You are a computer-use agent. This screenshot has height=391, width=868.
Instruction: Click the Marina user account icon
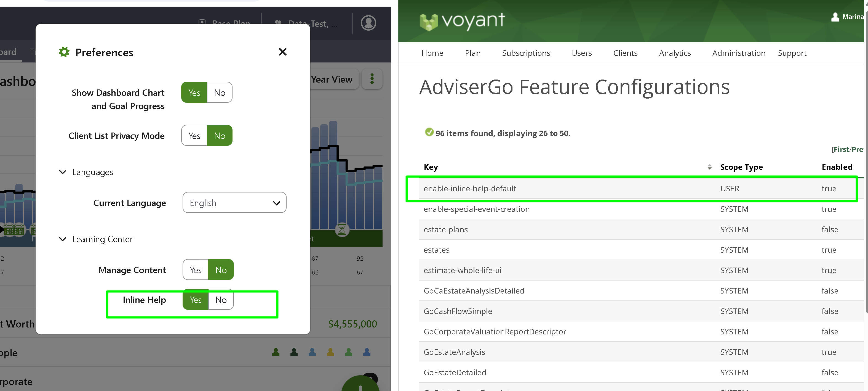[x=835, y=17]
